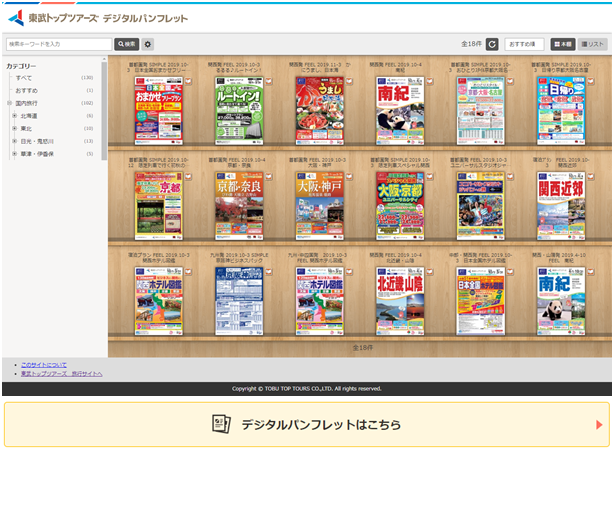Open the ユニバーサルスタジオジャパン pamphlet cover
Viewport: 614px width, 511px height.
click(x=480, y=206)
